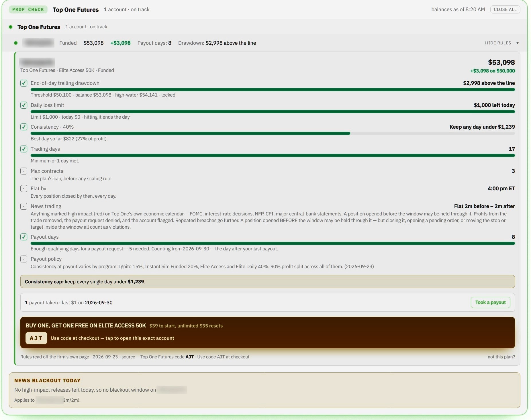This screenshot has height=420, width=531.
Task: Click the trailing drawdown progress bar
Action: (x=273, y=90)
